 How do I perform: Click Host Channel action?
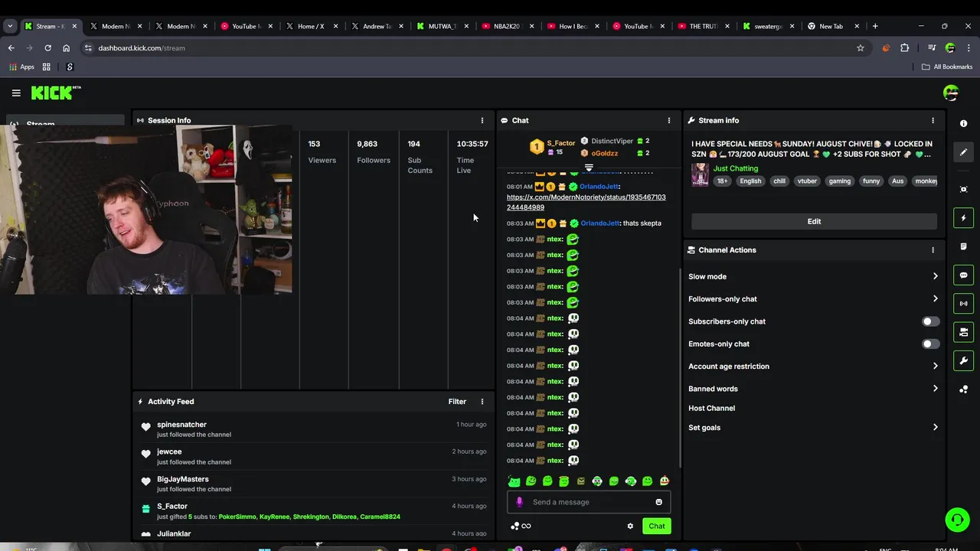711,409
